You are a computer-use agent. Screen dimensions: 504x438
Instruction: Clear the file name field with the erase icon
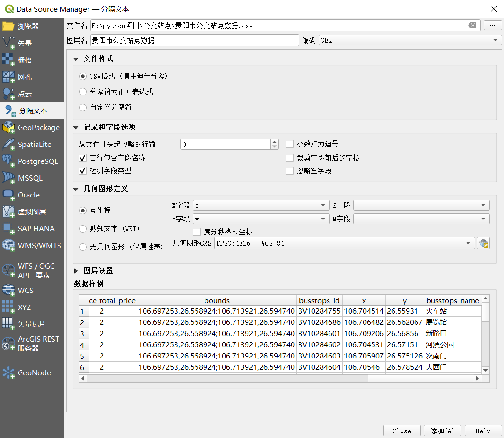[x=472, y=25]
